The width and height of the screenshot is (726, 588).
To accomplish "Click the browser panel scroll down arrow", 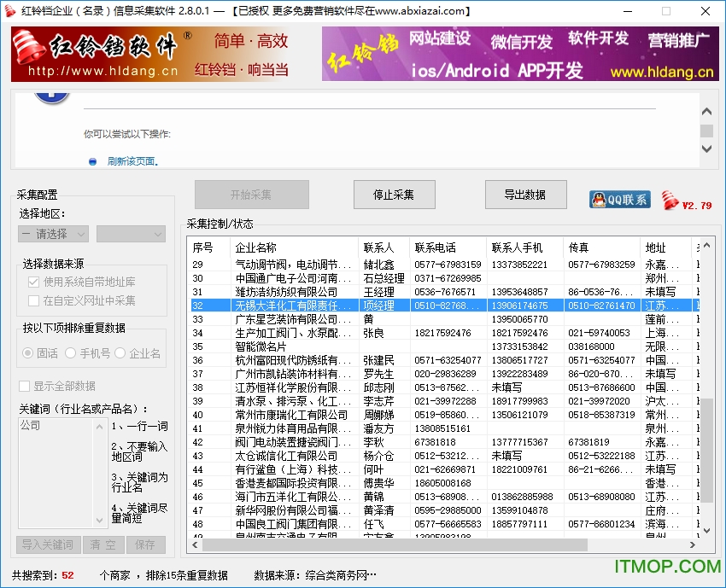I will pyautogui.click(x=706, y=149).
